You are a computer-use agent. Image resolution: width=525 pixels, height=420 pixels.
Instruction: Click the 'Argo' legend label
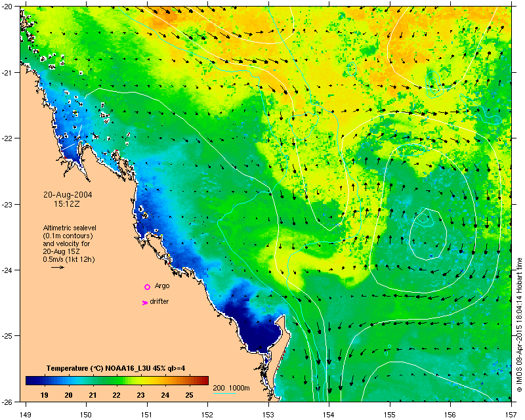[x=162, y=286]
